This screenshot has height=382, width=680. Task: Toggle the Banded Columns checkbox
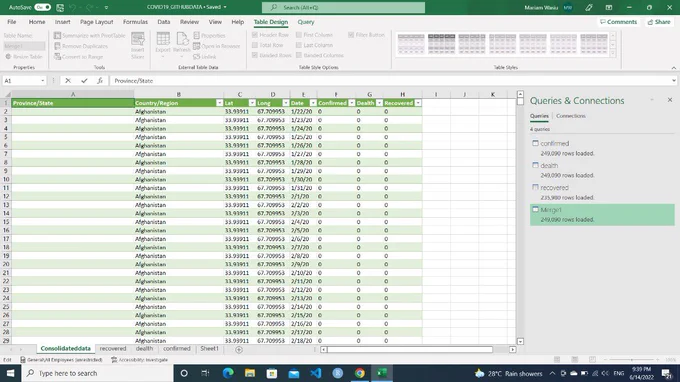(x=299, y=55)
